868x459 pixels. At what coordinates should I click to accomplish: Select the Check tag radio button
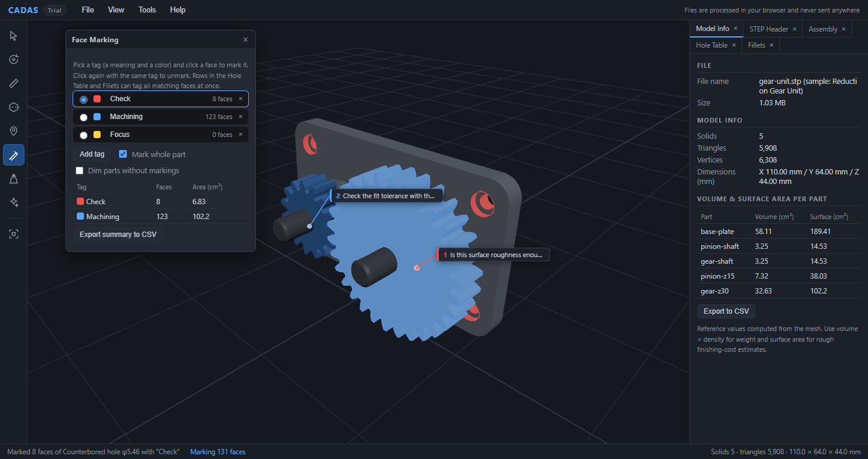(x=83, y=99)
